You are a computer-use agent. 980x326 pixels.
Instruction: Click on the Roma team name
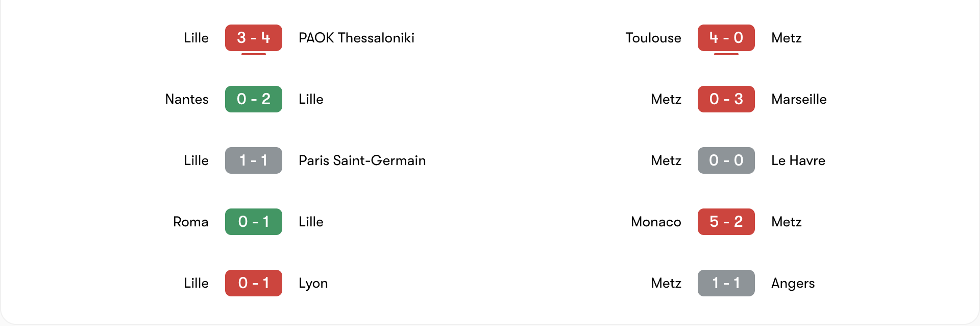point(190,222)
